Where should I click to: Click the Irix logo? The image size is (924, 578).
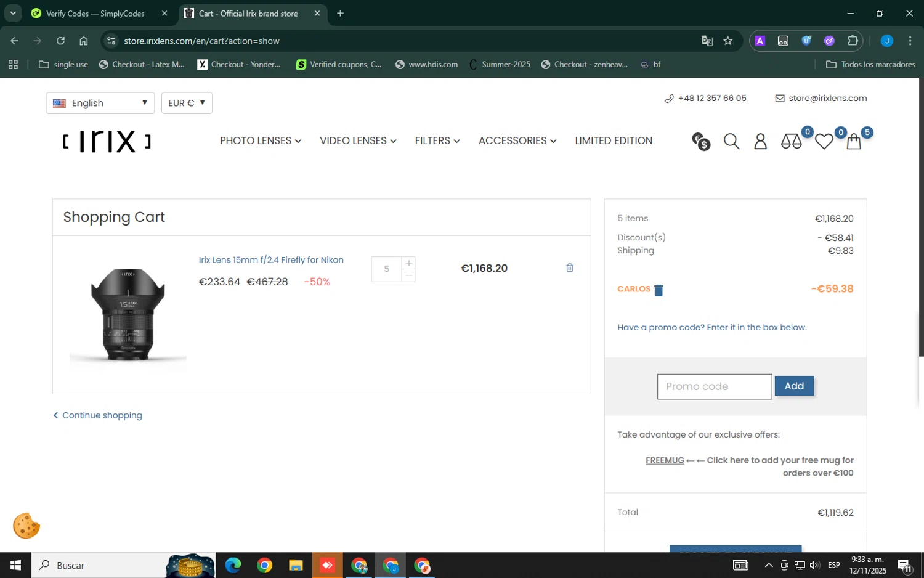(x=107, y=142)
